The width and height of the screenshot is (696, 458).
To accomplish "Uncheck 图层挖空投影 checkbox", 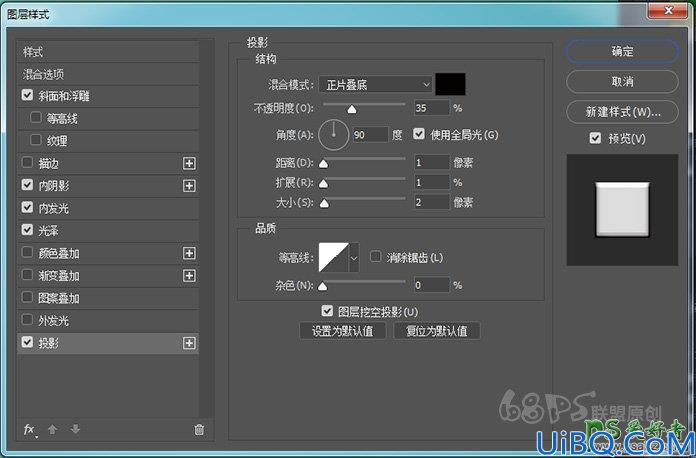I will (327, 310).
